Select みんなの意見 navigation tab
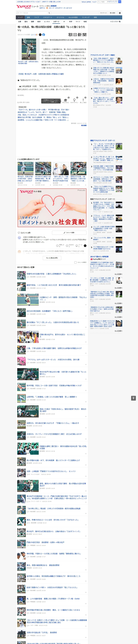 (x=73, y=17)
